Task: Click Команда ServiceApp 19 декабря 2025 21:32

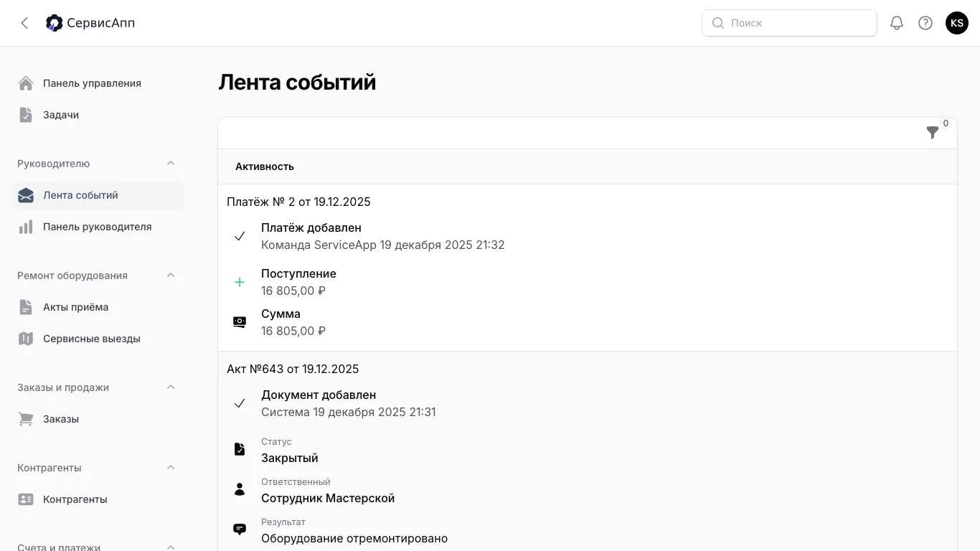Action: point(383,245)
